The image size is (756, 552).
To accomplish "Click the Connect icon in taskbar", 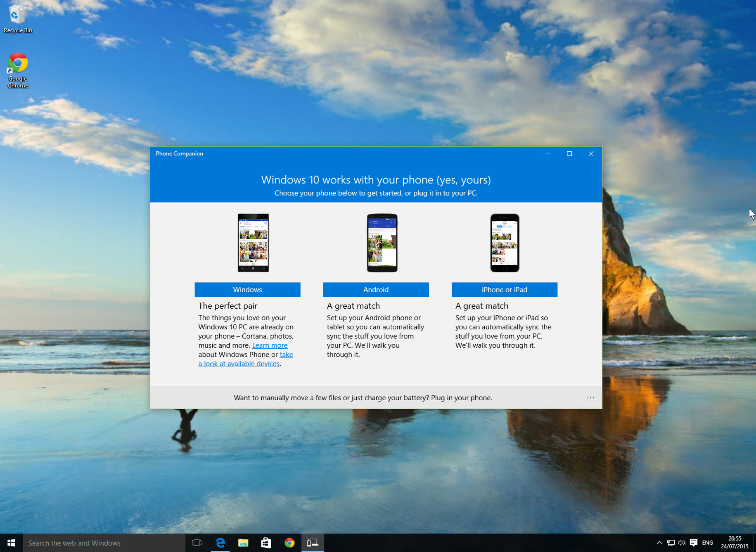I will coord(312,542).
